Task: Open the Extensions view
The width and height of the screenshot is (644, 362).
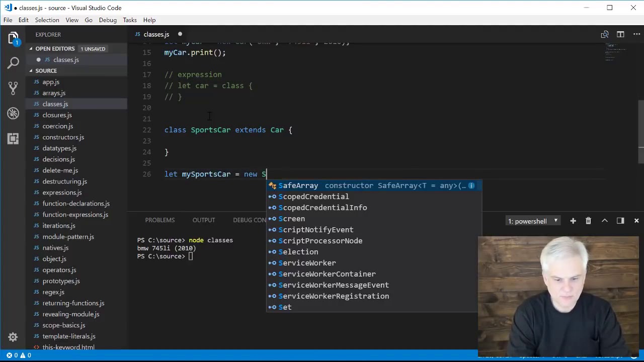Action: coord(13,138)
